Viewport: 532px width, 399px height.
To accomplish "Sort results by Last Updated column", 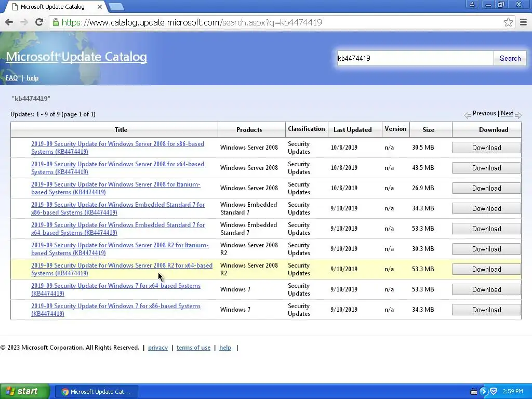I will (x=353, y=129).
